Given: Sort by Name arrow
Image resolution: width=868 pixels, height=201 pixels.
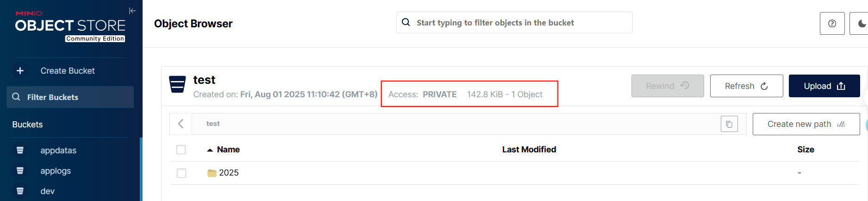Looking at the screenshot, I should [210, 150].
